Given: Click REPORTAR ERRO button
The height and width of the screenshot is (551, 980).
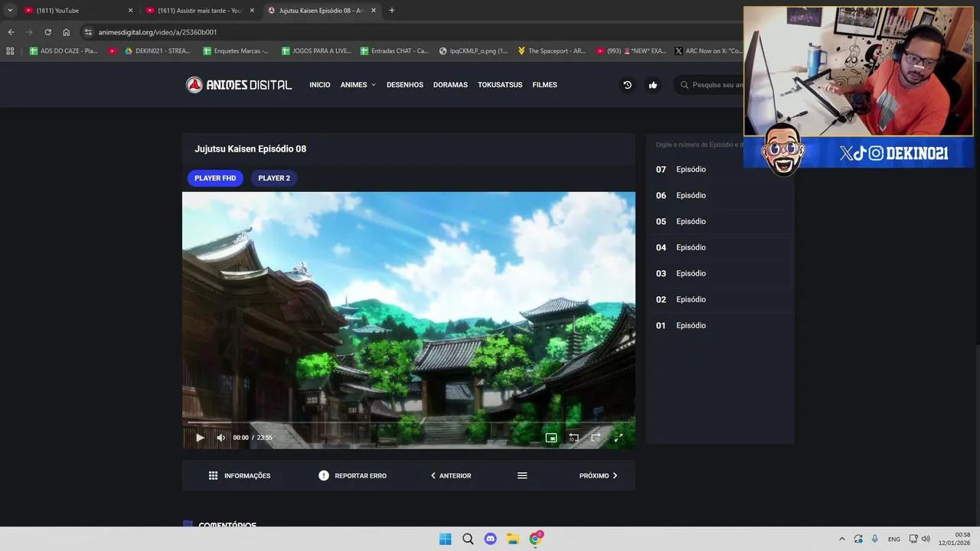Looking at the screenshot, I should tap(353, 476).
